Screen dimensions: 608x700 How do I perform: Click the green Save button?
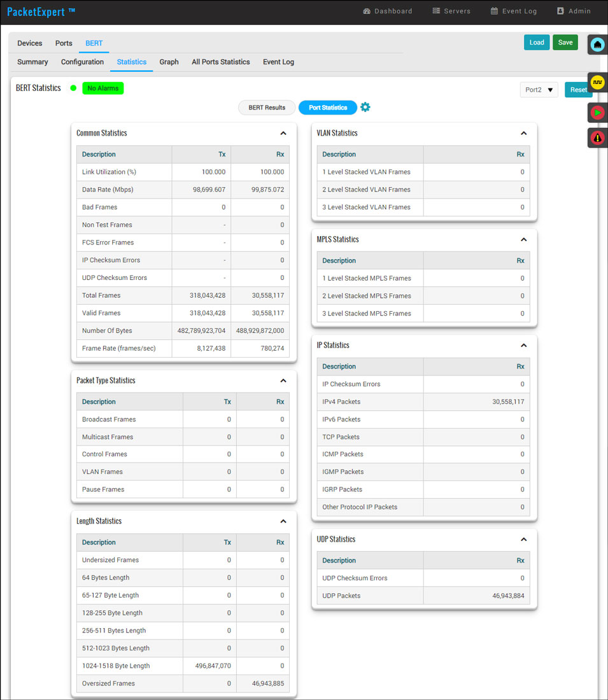tap(565, 43)
